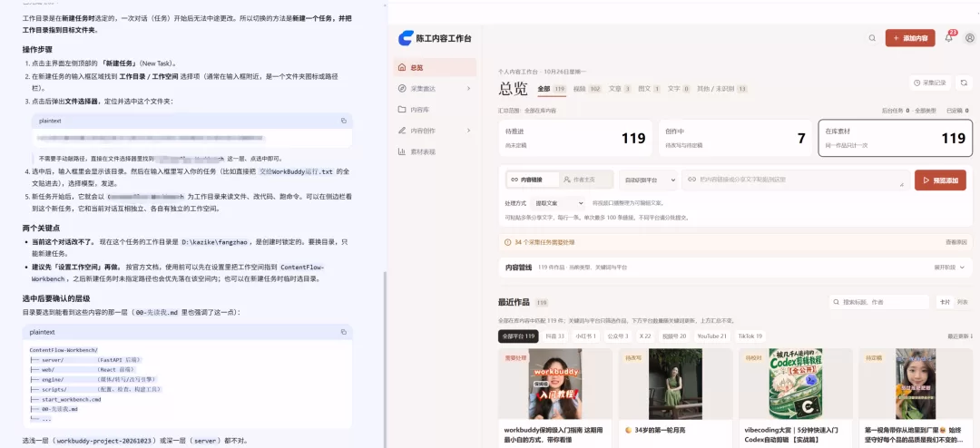Filter by 抖音 33 chip
980x448 pixels.
[555, 336]
